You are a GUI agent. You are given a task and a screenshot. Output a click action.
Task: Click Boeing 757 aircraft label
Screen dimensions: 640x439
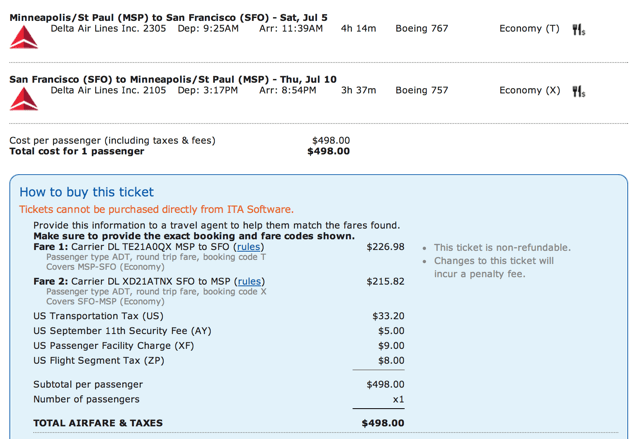point(422,90)
